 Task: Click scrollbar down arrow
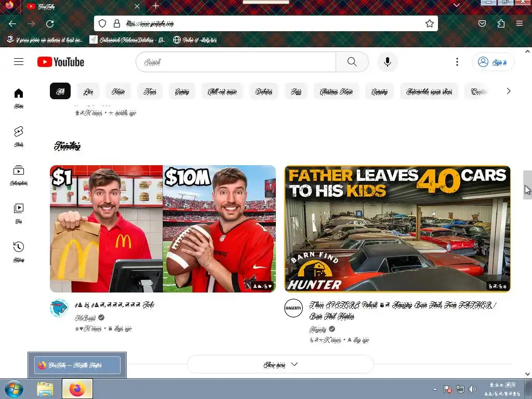(x=528, y=374)
